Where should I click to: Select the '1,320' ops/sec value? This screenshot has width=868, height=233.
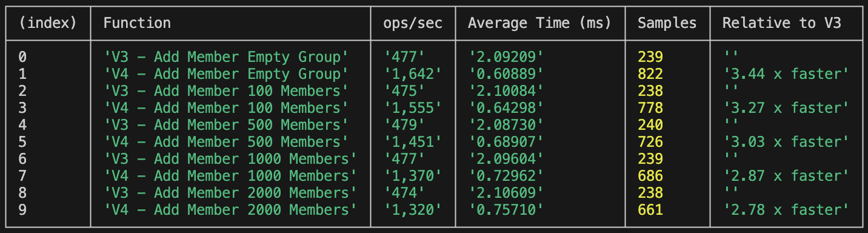[413, 210]
